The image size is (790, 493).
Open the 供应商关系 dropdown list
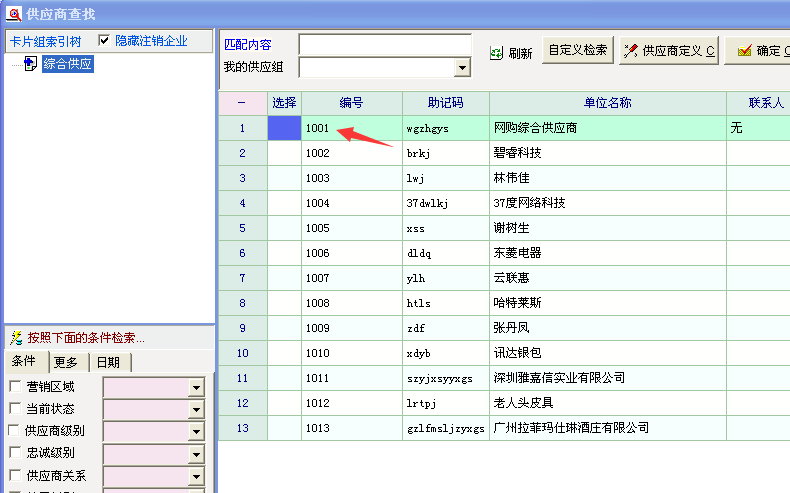click(x=196, y=476)
